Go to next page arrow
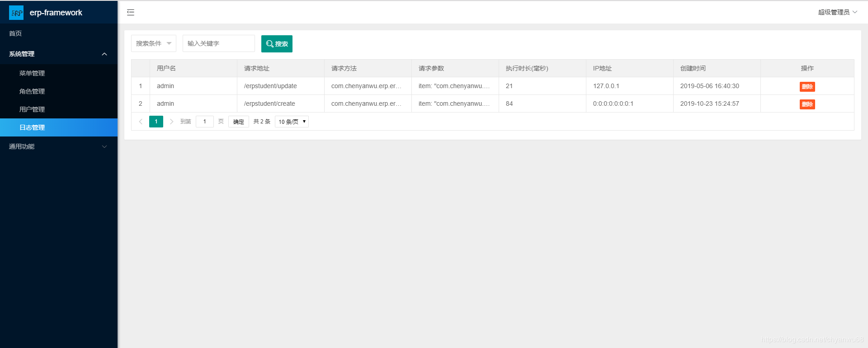The height and width of the screenshot is (348, 868). click(x=171, y=122)
